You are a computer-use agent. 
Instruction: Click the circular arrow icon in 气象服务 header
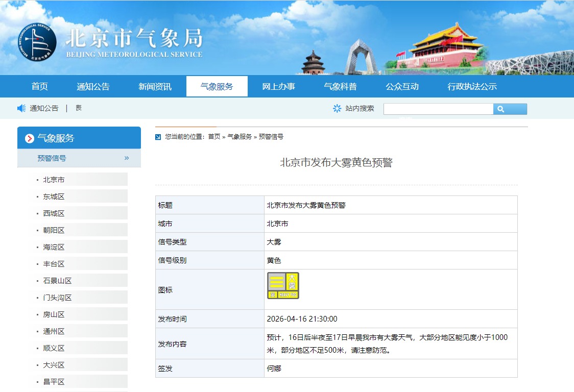point(29,137)
